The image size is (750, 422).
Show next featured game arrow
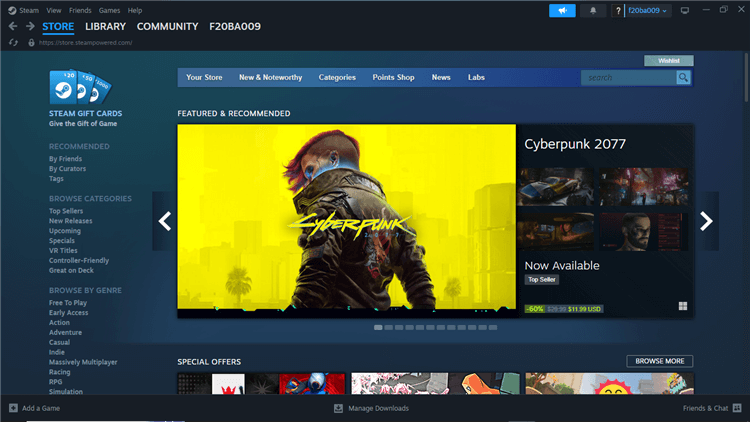coord(706,221)
